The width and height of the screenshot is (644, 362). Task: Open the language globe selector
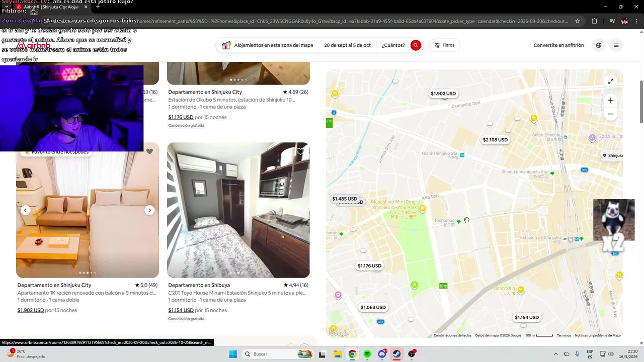[599, 45]
